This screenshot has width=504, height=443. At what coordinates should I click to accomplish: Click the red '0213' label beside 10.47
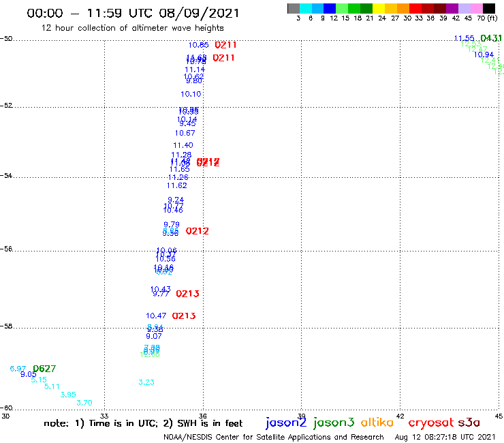[184, 316]
